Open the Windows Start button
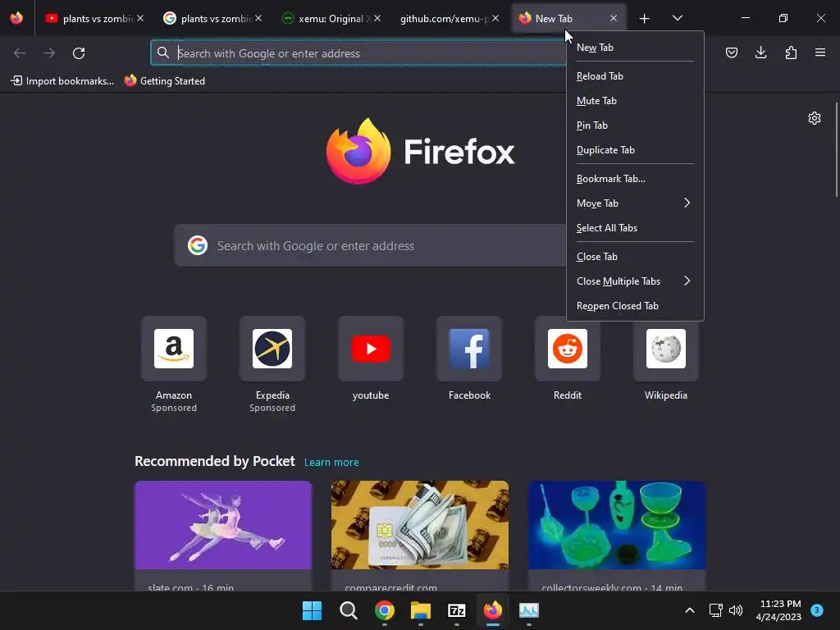The height and width of the screenshot is (630, 840). [x=312, y=610]
